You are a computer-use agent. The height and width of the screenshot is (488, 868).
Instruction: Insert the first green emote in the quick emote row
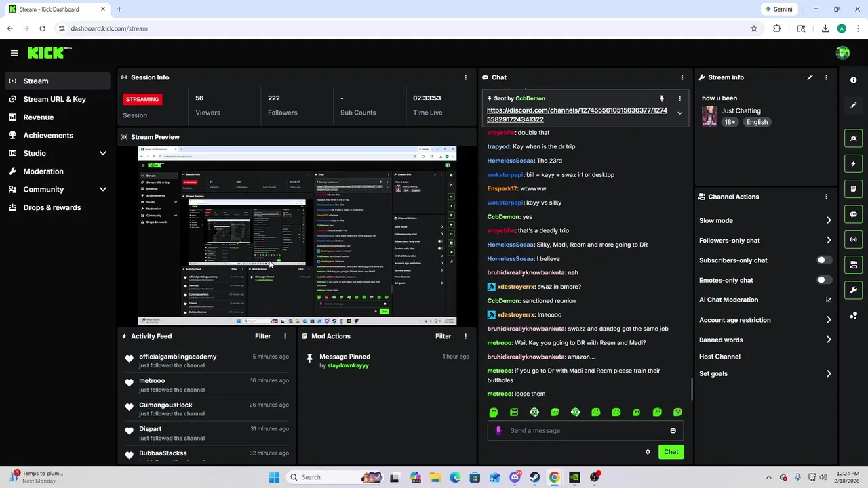(494, 412)
